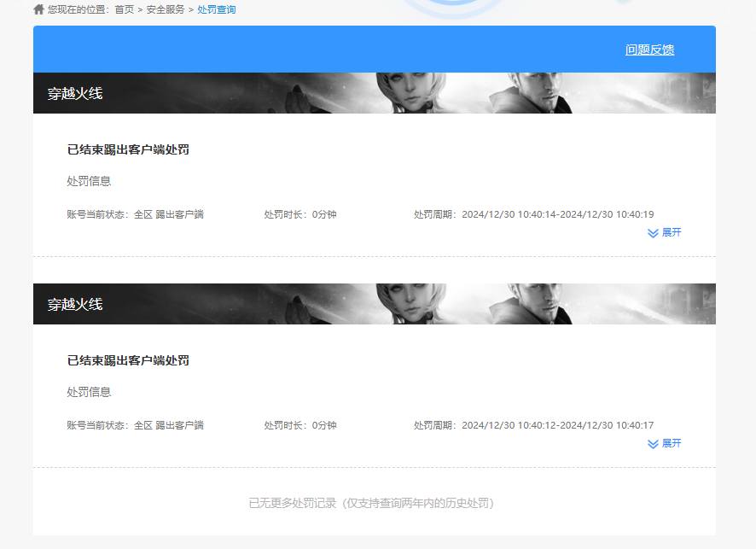
Task: Click 处罚时长 0分钟 in first record
Action: [x=300, y=214]
